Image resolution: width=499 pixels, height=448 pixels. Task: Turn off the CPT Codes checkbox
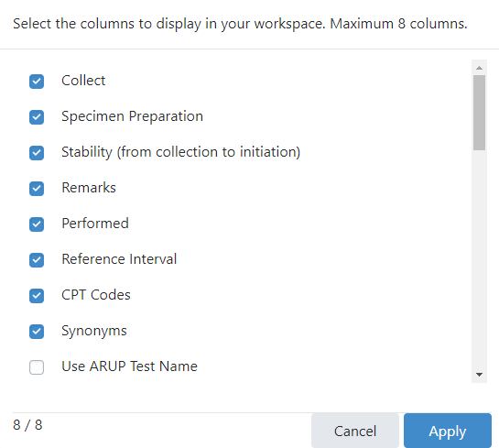coord(37,296)
